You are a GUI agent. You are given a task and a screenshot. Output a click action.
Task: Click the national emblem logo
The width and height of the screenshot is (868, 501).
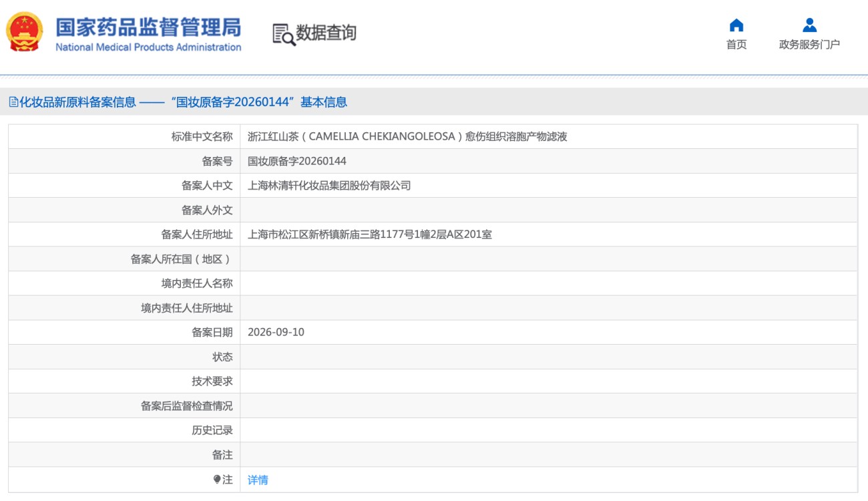[25, 32]
